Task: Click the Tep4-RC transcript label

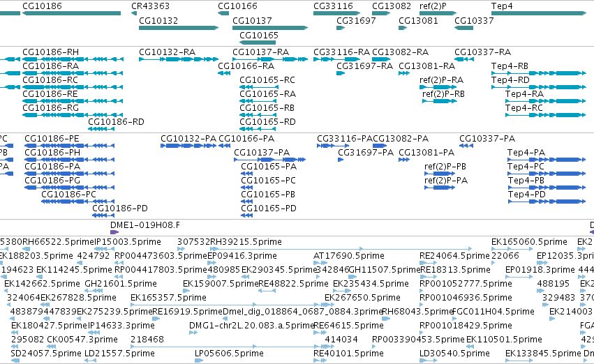Action: [x=524, y=108]
